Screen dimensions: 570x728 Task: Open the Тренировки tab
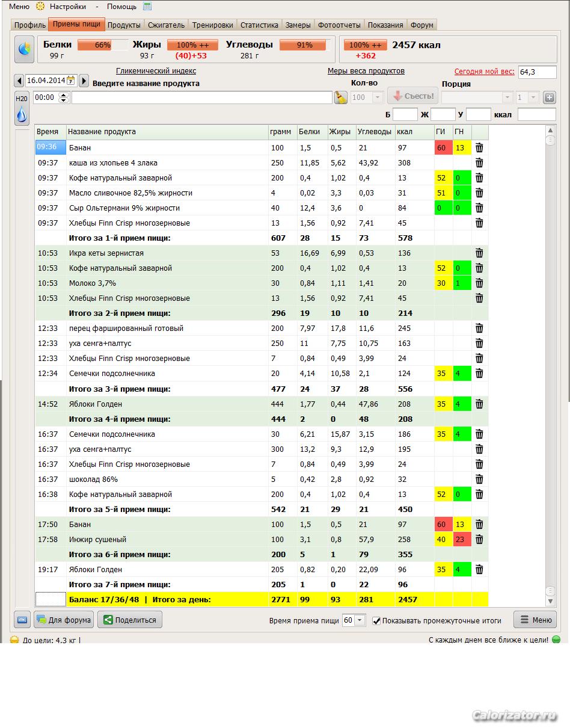pyautogui.click(x=212, y=25)
